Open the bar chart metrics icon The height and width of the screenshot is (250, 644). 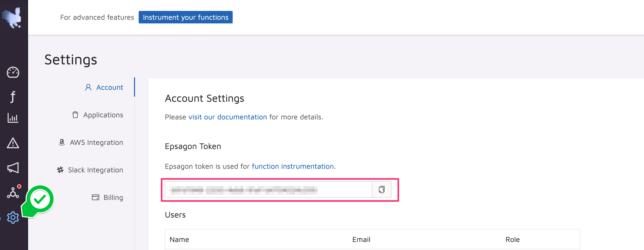(x=13, y=118)
